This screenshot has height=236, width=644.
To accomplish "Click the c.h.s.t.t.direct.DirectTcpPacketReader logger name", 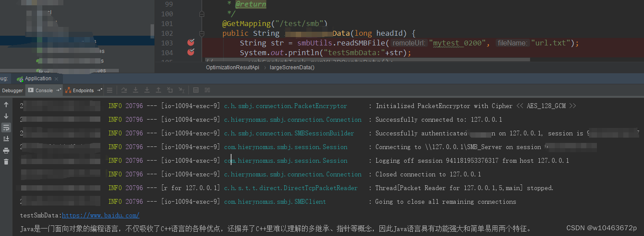I will pyautogui.click(x=291, y=188).
